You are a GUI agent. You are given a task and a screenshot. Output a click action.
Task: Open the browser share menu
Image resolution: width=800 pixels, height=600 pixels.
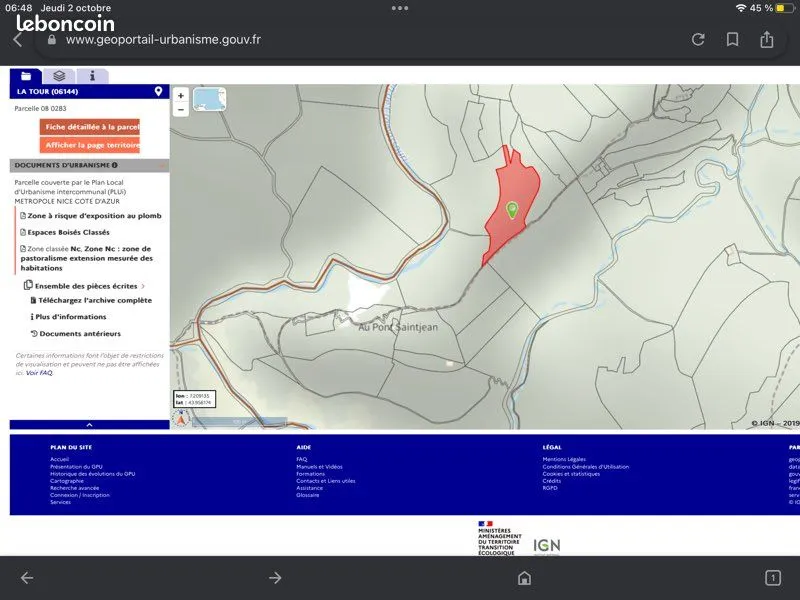pos(767,39)
